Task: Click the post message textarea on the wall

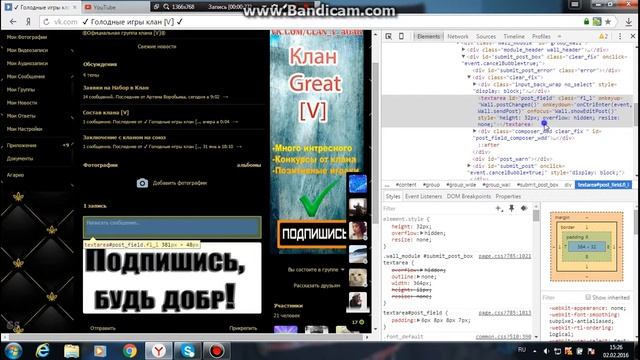Action: pos(172,227)
